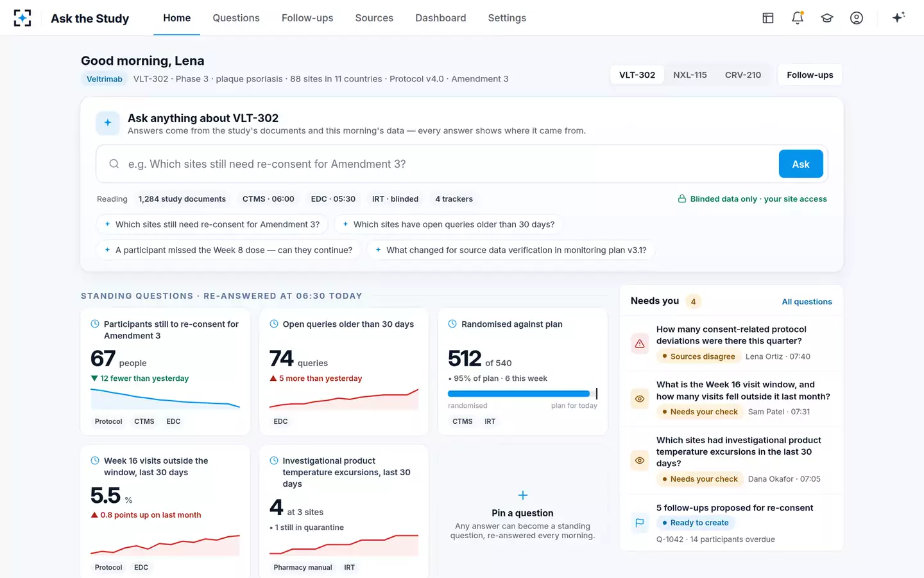Viewport: 924px width, 578px height.
Task: Open the notifications bell
Action: [x=798, y=18]
